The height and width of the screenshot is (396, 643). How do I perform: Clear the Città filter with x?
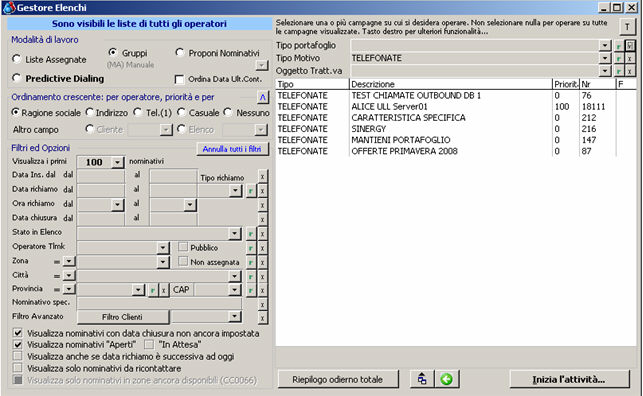click(262, 277)
